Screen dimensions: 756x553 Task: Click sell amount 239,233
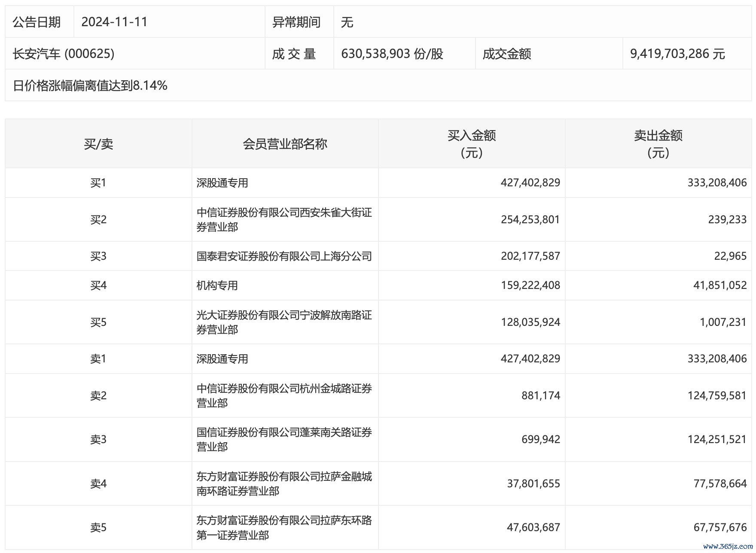tap(727, 219)
